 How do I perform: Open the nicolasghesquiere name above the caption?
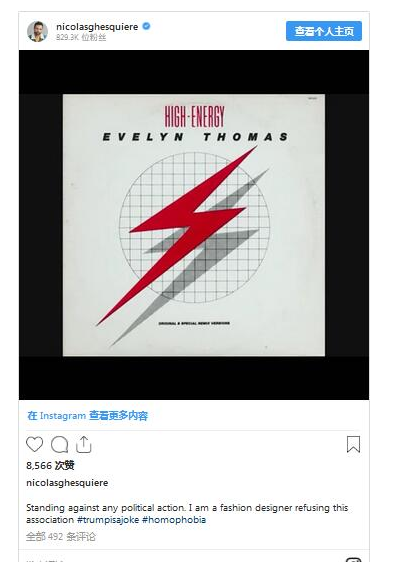tap(67, 483)
